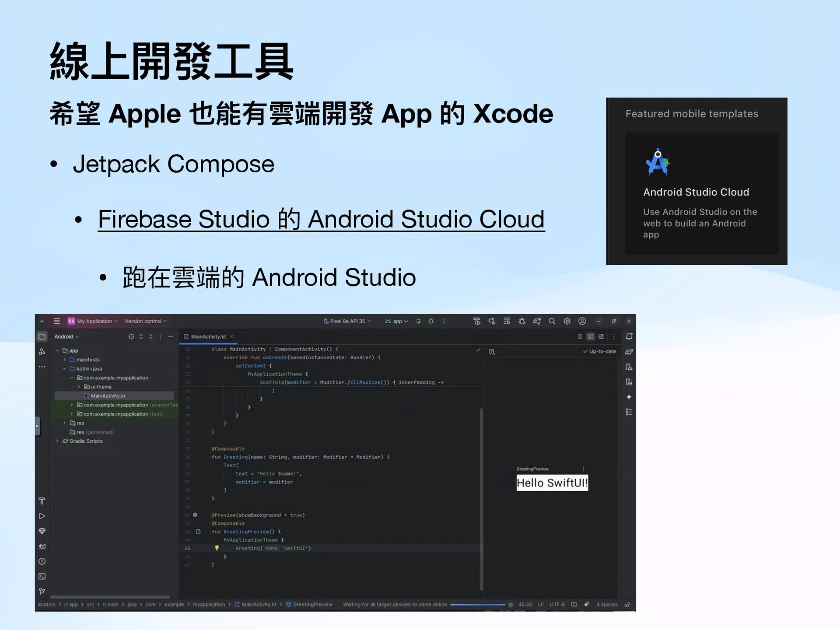
Task: Select the res (generated) folder
Action: click(x=92, y=432)
